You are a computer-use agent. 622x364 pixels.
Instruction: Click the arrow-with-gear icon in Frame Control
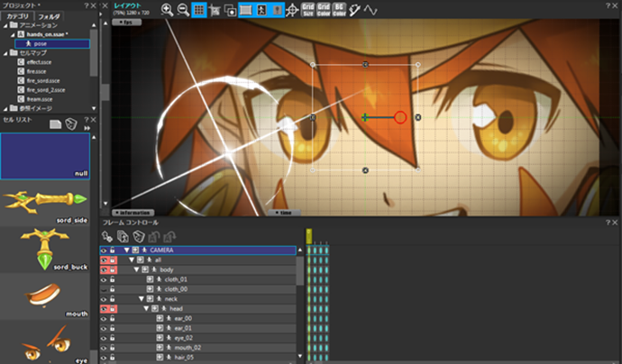coord(107,236)
